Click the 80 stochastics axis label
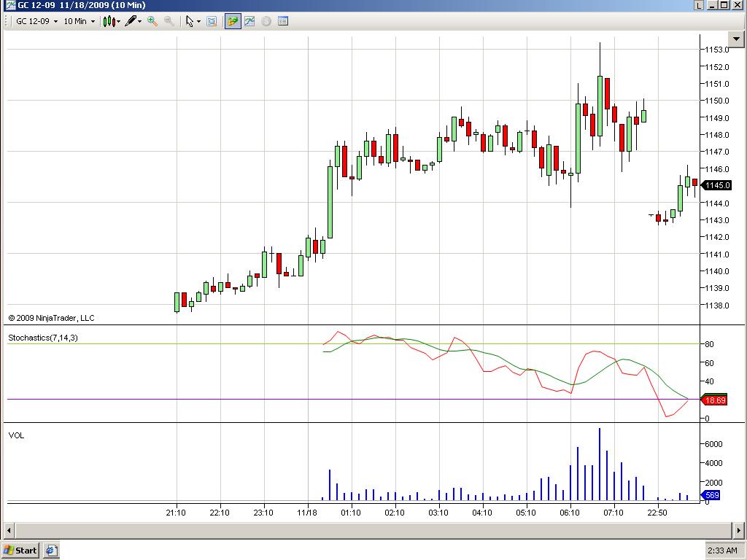This screenshot has height=560, width=747. [709, 344]
